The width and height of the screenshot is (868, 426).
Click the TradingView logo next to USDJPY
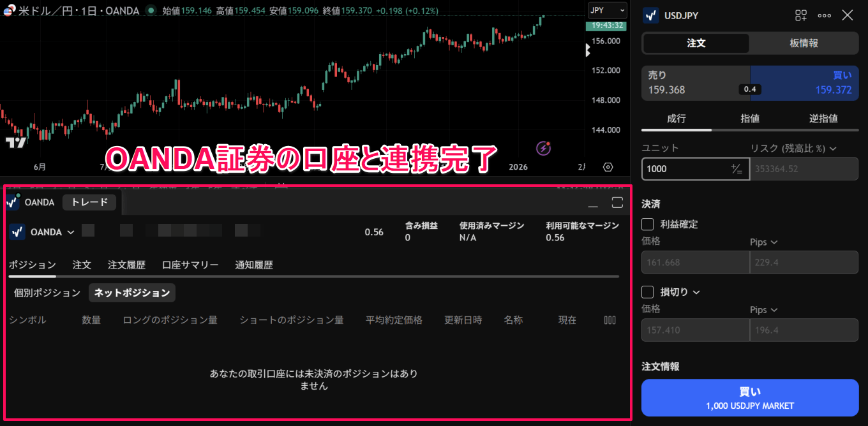pos(651,15)
